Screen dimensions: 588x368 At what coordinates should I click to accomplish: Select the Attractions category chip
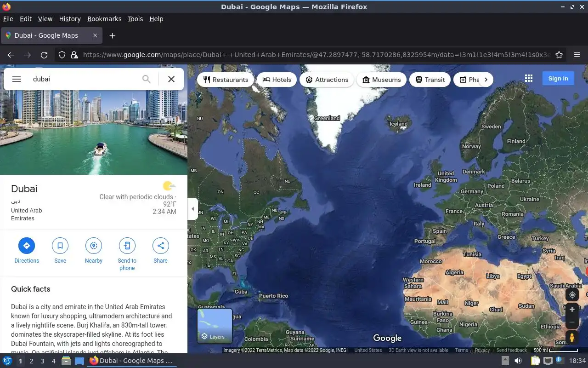click(x=327, y=80)
